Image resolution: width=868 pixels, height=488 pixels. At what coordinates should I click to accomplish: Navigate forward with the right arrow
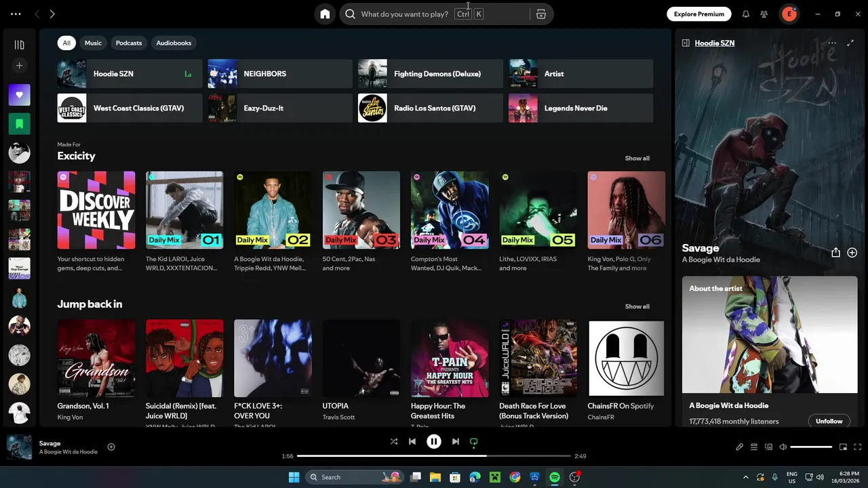52,14
